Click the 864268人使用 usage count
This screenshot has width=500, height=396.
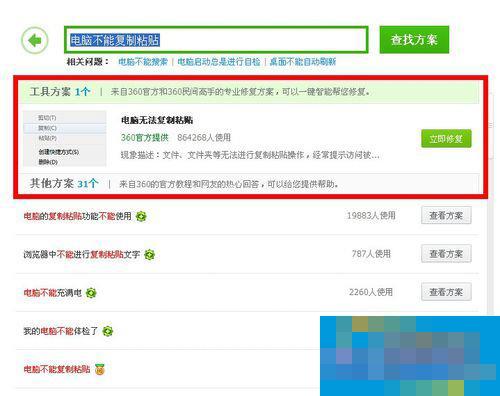tap(204, 138)
